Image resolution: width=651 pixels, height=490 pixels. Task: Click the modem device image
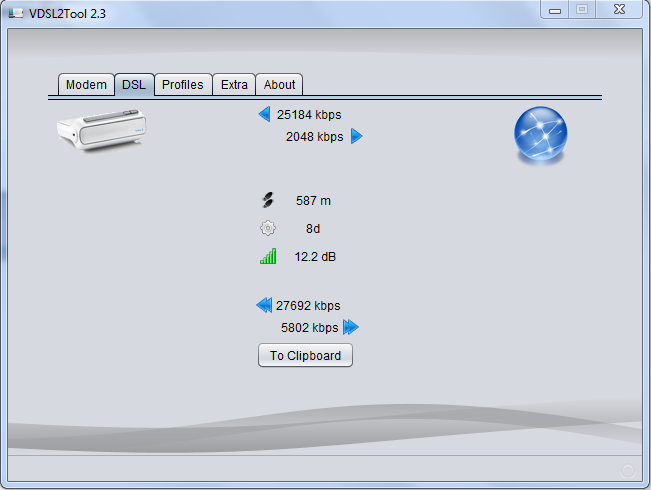point(102,133)
